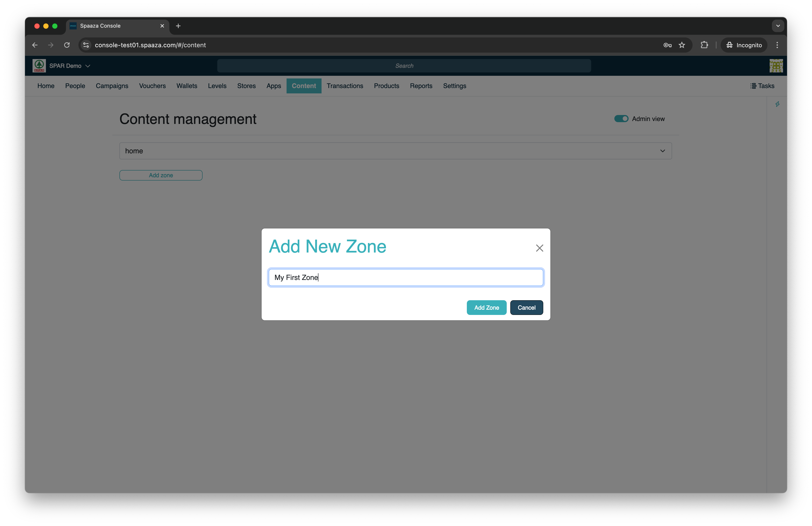Focus the top Search bar
This screenshot has width=812, height=526.
(x=404, y=66)
